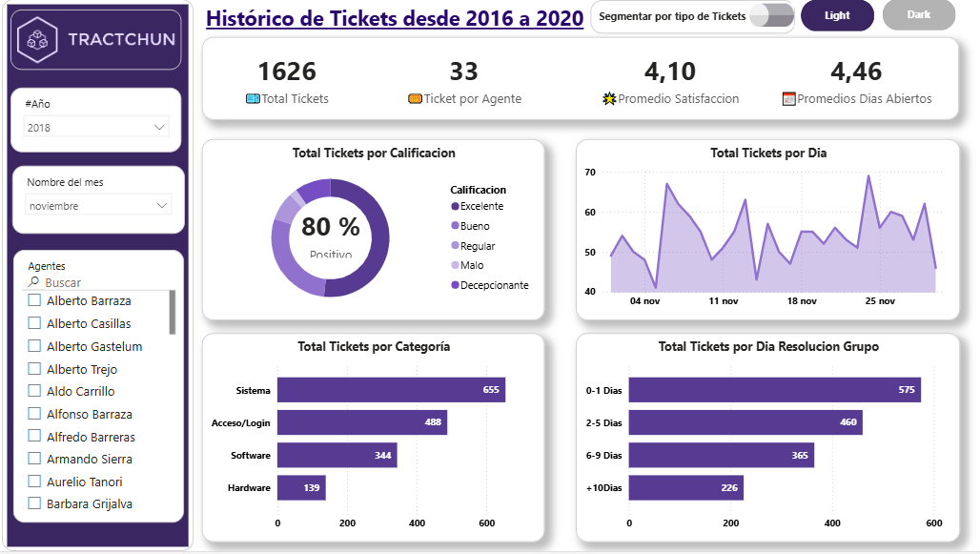Click the Histórico de Tickets title link
This screenshot has height=554, width=980.
tap(395, 18)
